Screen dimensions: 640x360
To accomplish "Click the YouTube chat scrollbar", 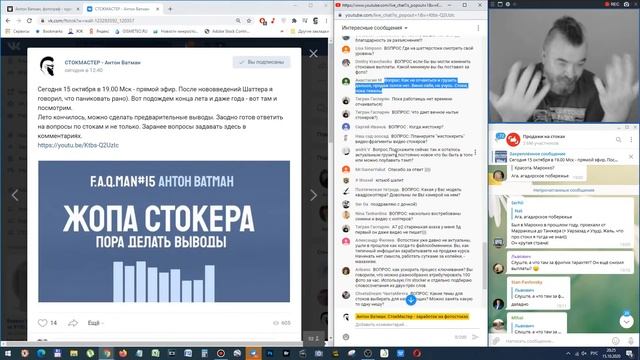I will 484,265.
